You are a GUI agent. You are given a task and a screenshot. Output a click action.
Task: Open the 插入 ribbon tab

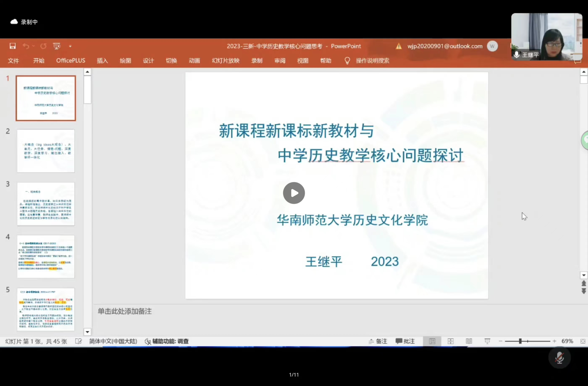tap(102, 60)
